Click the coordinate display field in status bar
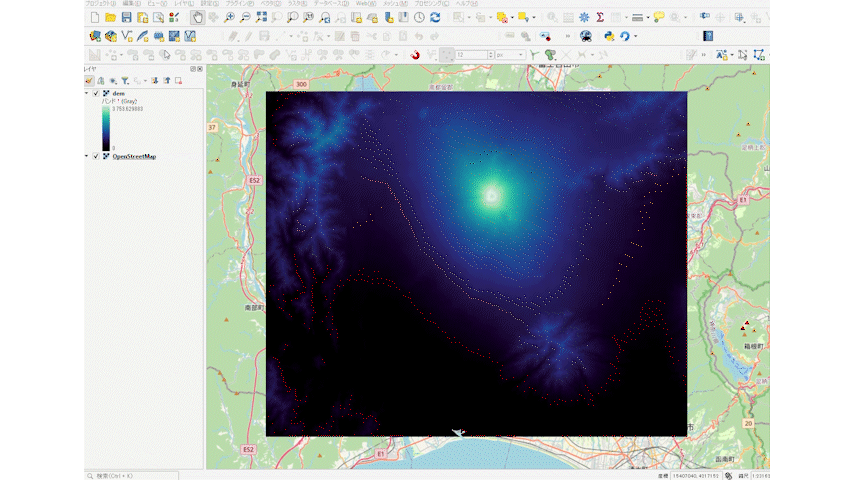Viewport: 854px width, 480px height. click(x=696, y=476)
